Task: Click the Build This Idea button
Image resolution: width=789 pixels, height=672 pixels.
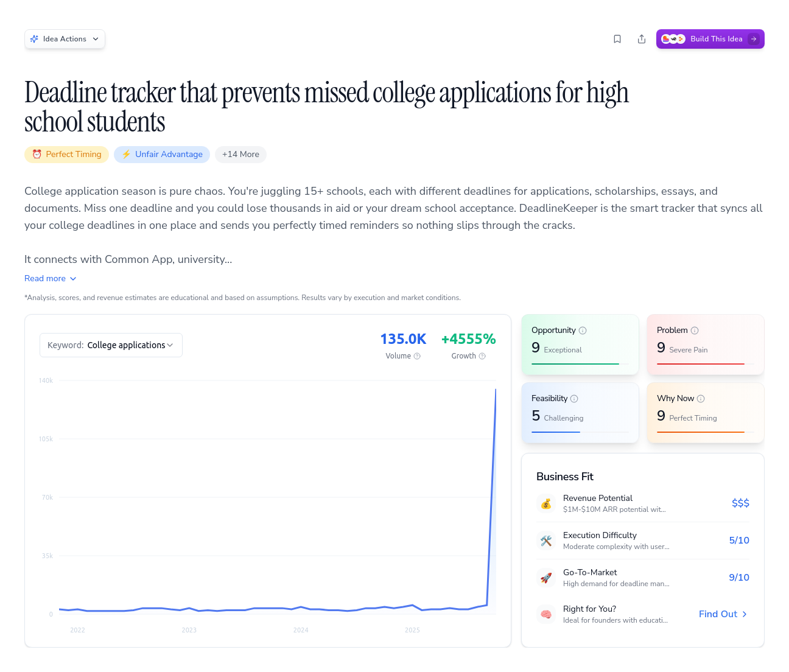Action: click(710, 38)
